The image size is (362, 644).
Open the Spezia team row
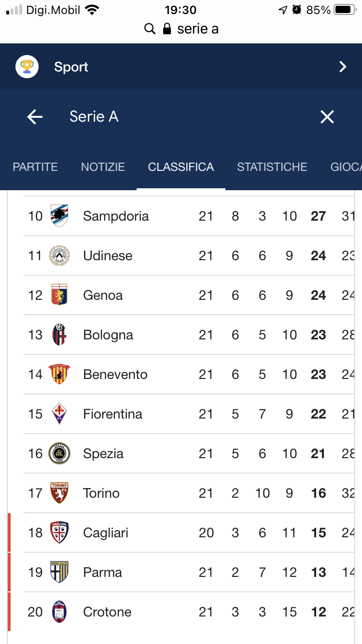coord(189,454)
